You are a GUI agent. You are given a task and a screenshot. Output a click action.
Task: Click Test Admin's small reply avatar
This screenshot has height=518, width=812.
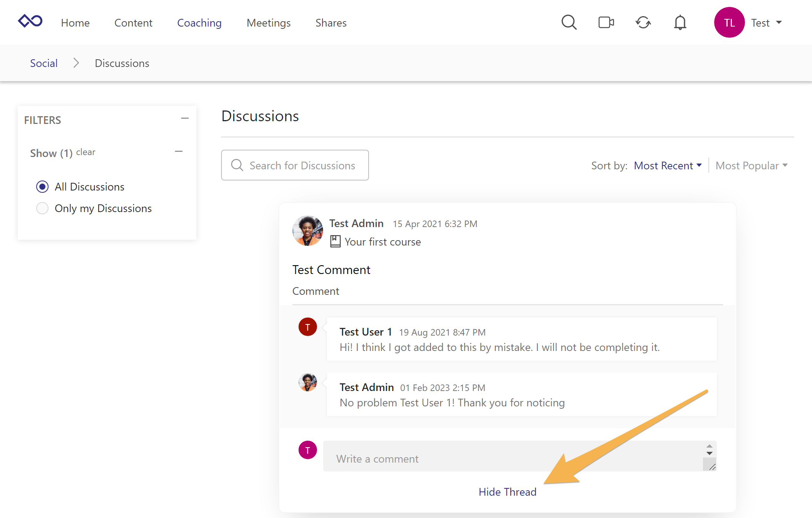(307, 382)
